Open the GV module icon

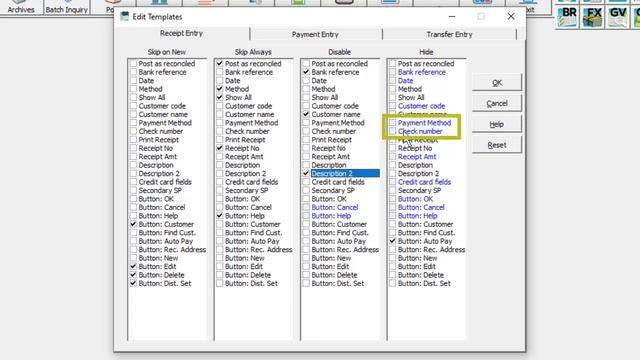pos(618,17)
